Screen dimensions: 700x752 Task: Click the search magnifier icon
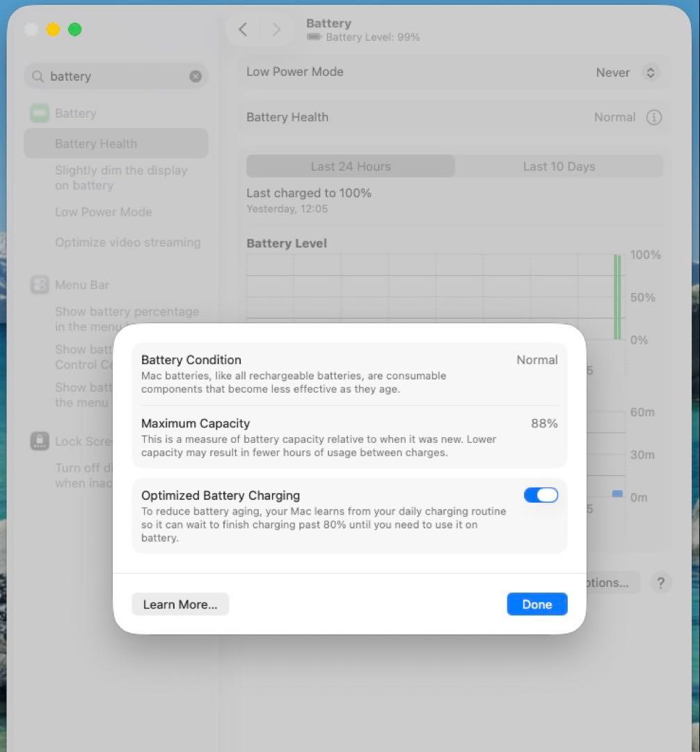(38, 77)
